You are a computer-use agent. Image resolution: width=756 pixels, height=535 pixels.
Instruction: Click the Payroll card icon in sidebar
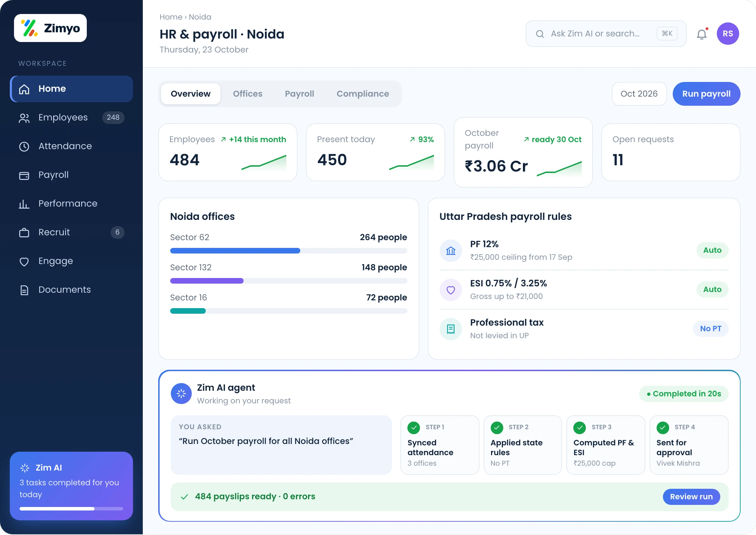tap(24, 175)
